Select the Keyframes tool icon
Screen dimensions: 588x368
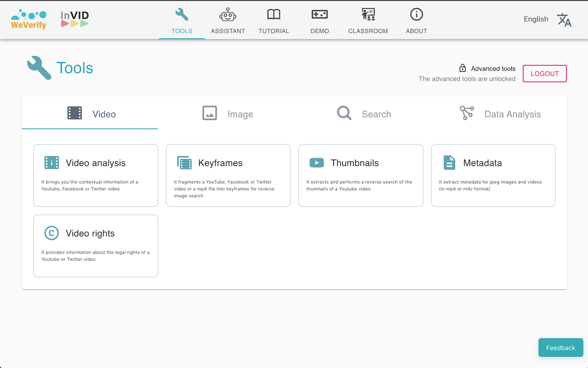(184, 162)
